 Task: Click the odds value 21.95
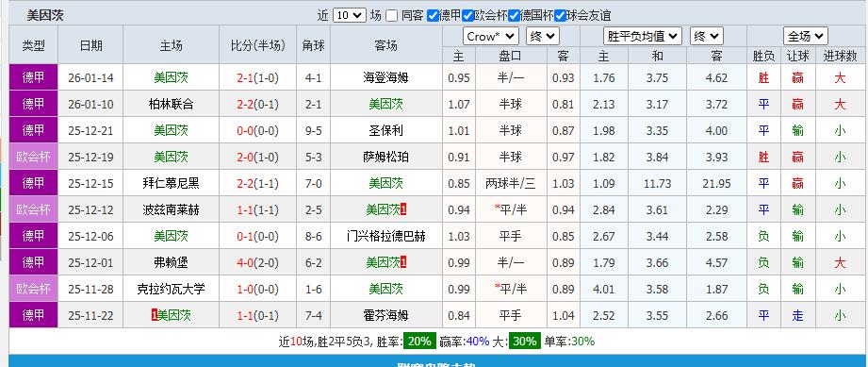pyautogui.click(x=717, y=183)
